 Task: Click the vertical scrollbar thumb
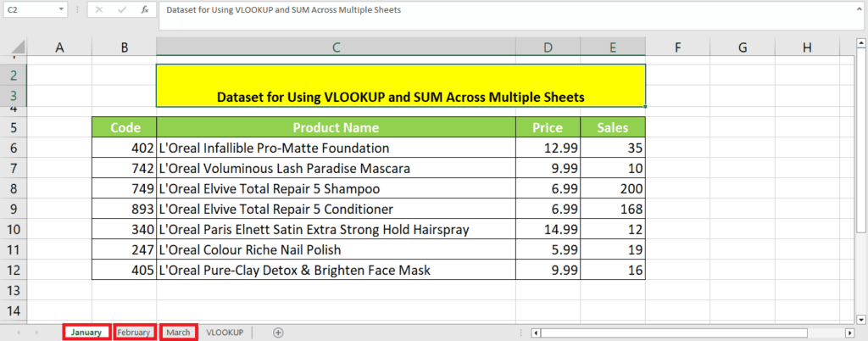861,141
